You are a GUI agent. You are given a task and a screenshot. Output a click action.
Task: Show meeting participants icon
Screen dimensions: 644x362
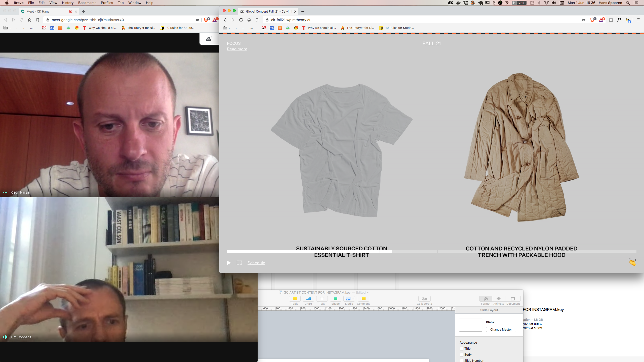209,39
